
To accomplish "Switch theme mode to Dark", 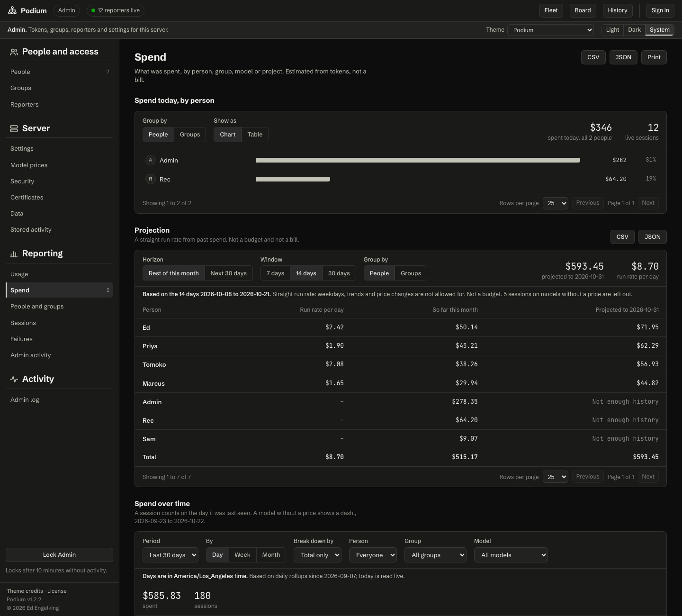I will [634, 30].
